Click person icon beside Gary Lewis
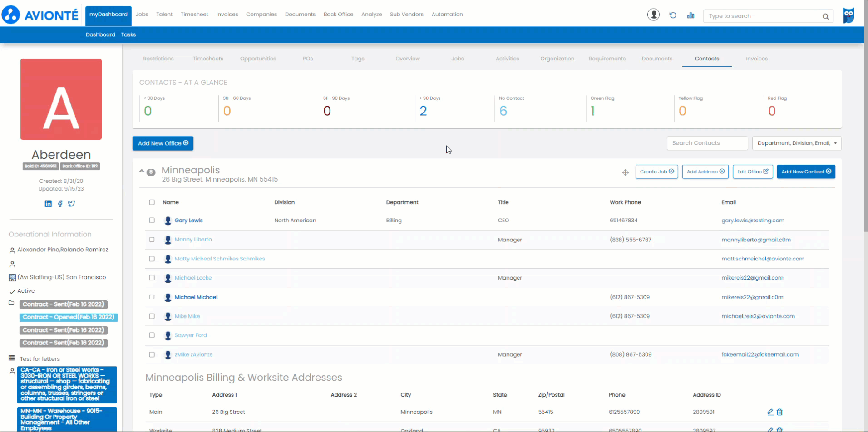The height and width of the screenshot is (432, 868). click(168, 221)
